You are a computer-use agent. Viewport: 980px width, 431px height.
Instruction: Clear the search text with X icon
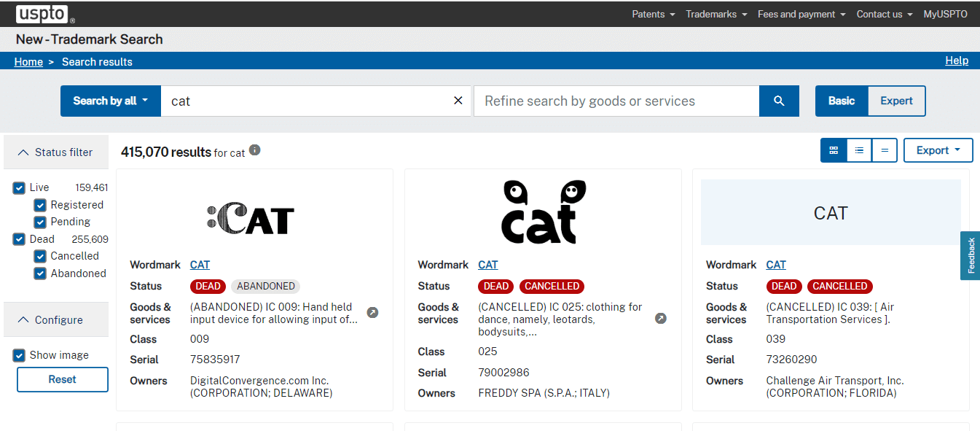458,101
